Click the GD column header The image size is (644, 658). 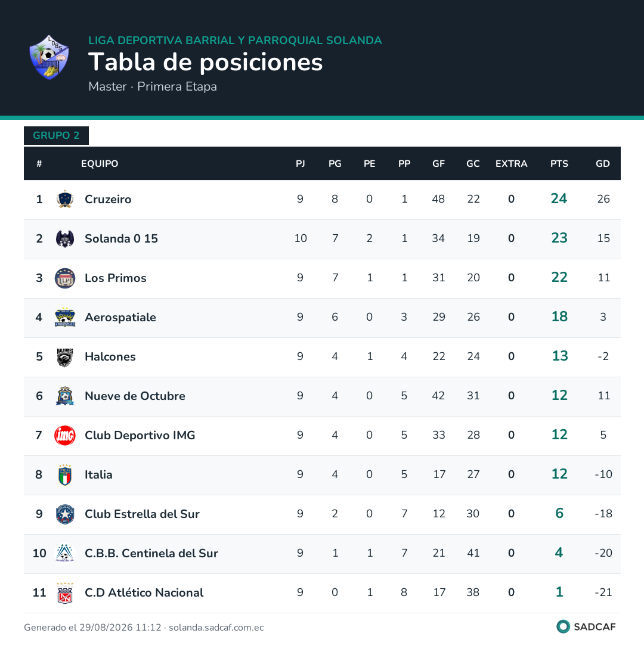[x=603, y=164]
